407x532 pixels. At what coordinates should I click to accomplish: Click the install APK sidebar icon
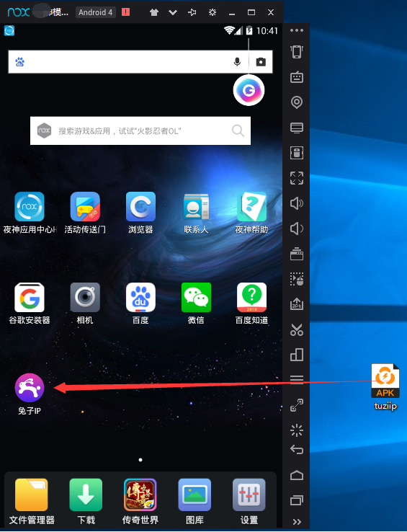click(297, 304)
